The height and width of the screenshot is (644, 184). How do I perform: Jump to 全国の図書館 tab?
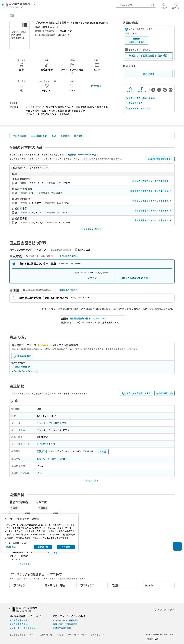(x=20, y=136)
